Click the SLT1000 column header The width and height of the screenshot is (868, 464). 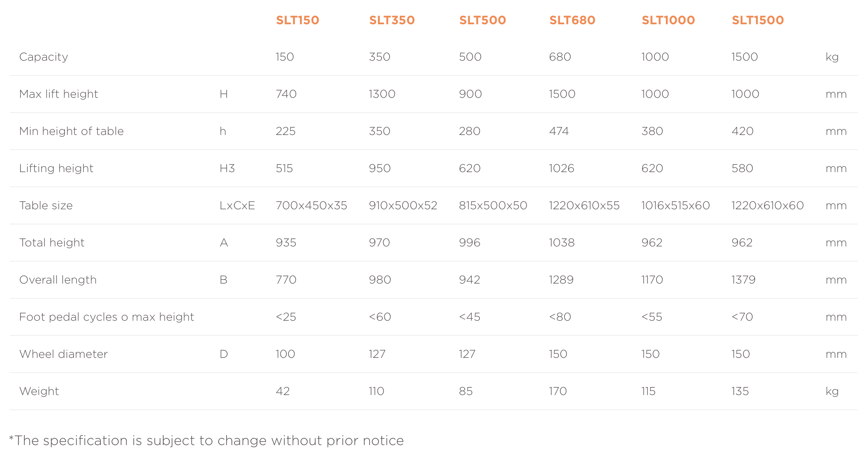tap(668, 20)
